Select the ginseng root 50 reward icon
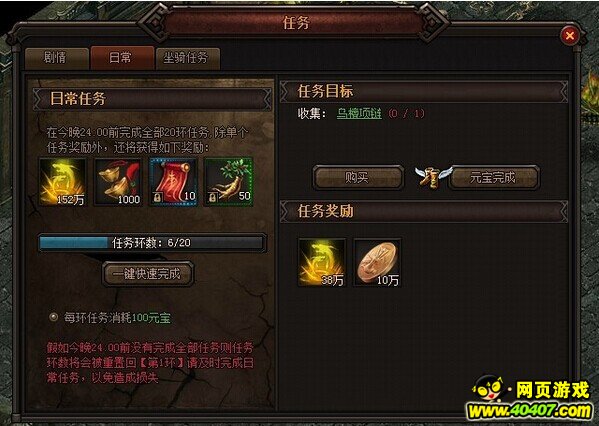The width and height of the screenshot is (599, 426). [x=228, y=182]
